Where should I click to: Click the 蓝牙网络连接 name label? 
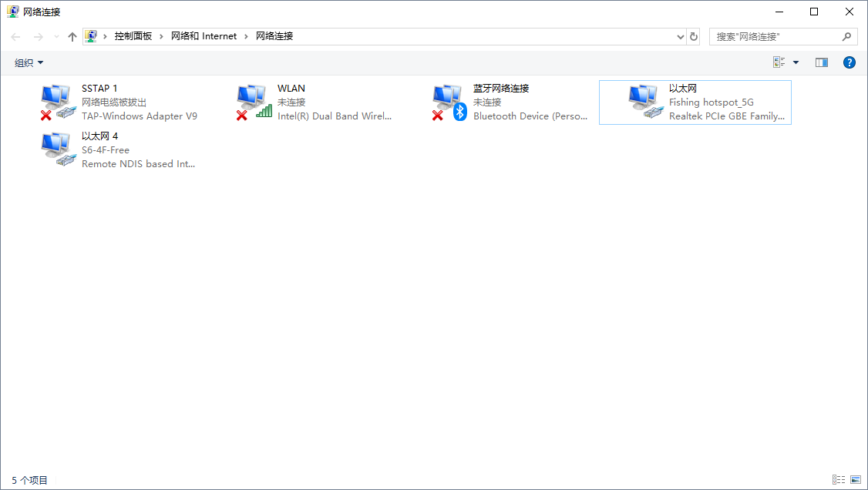tap(501, 89)
